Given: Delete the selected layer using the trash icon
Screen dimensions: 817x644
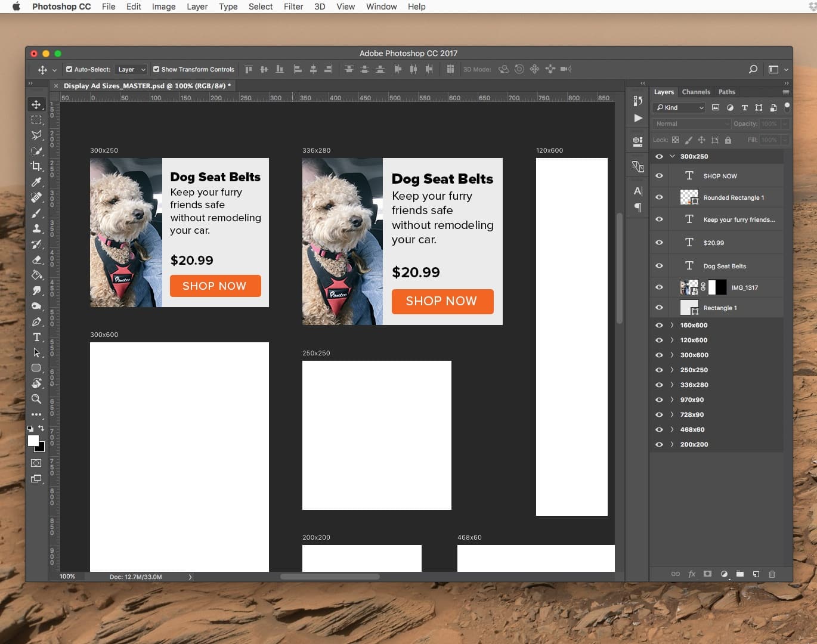Looking at the screenshot, I should click(772, 574).
